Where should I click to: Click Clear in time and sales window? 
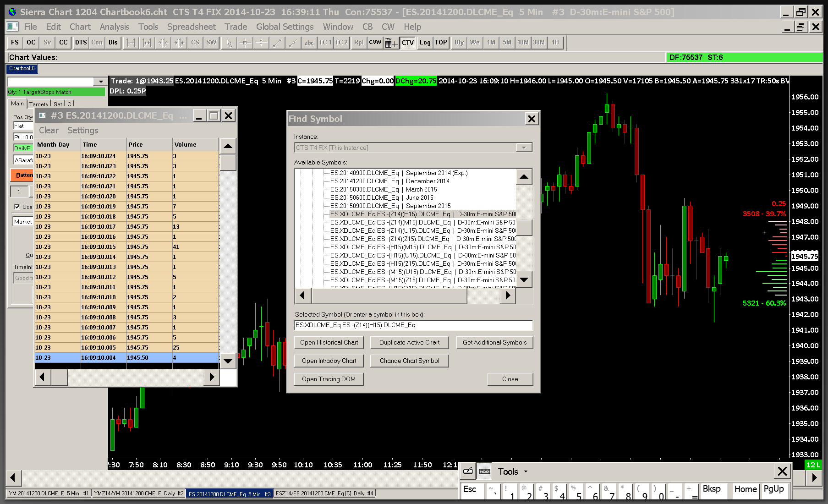(x=49, y=131)
